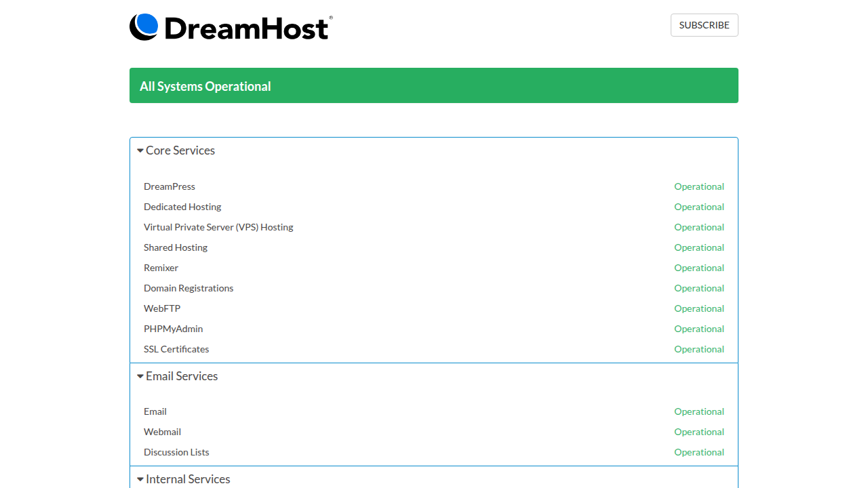Click Operational status next to DreamPress
The height and width of the screenshot is (488, 868).
(x=699, y=186)
